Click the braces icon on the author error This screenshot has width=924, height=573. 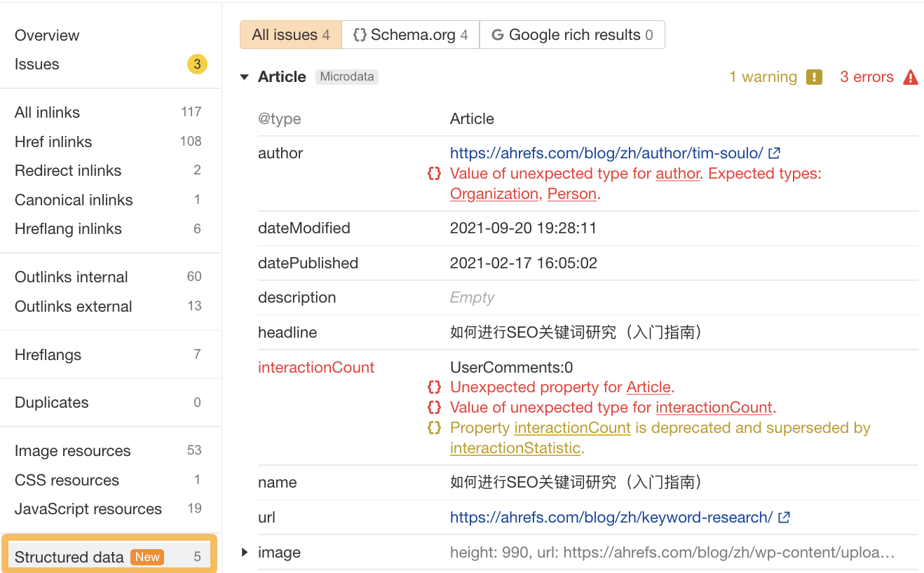[x=434, y=173]
